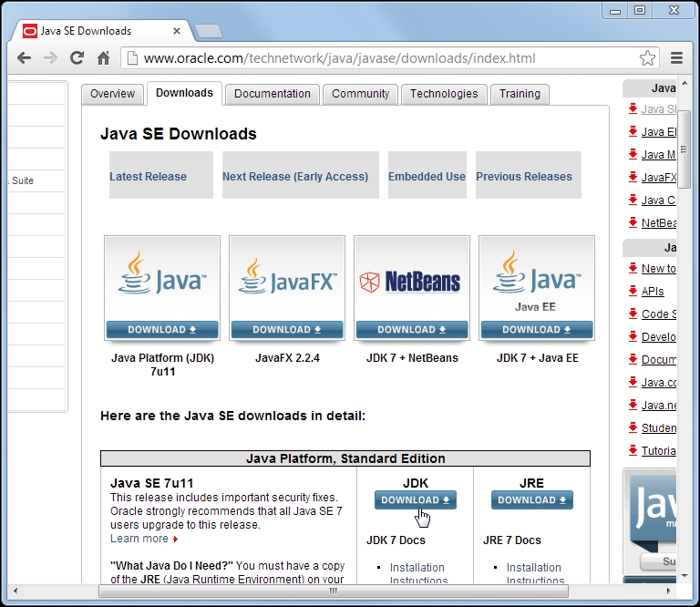The image size is (700, 607).
Task: Open the APIs sidebar link
Action: 653,291
